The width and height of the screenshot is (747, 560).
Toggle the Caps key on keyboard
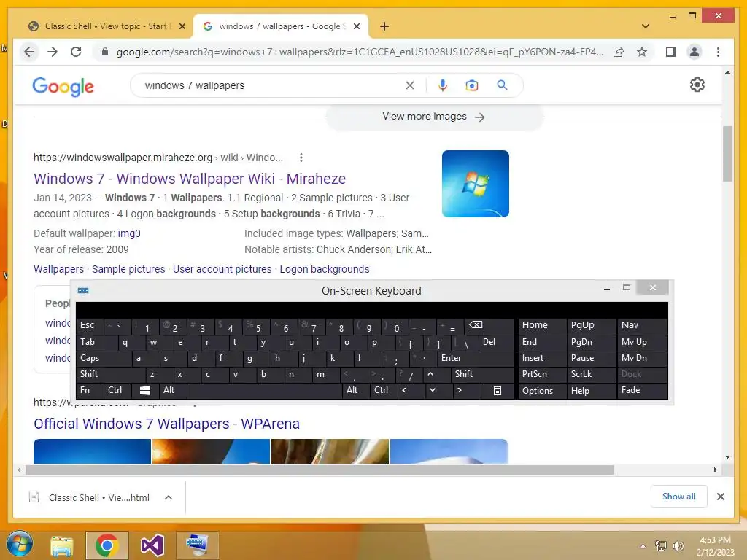(x=103, y=358)
